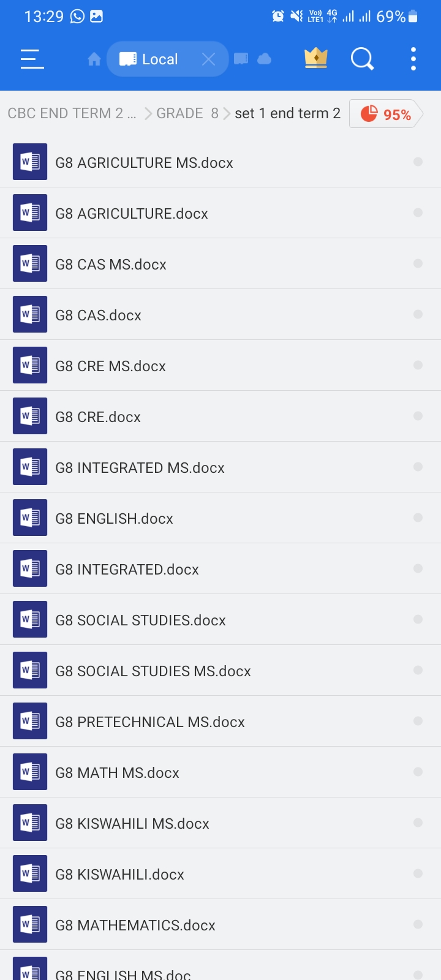Switch to the cloud storage tab icon

[265, 59]
